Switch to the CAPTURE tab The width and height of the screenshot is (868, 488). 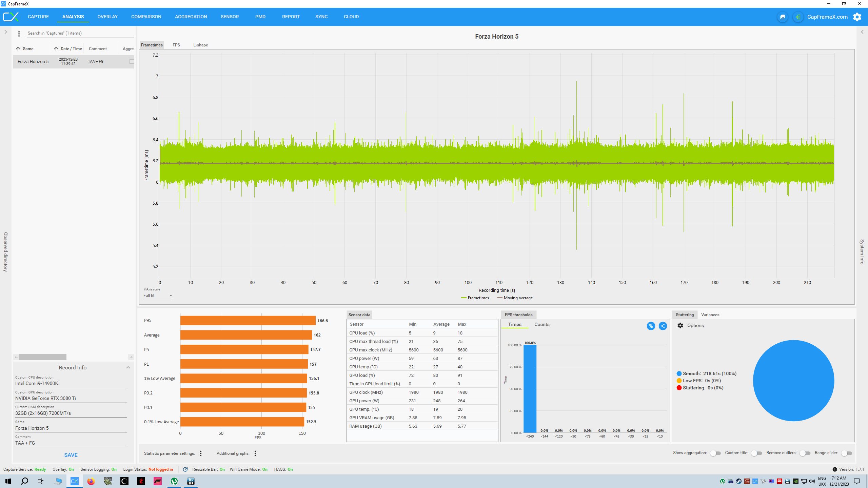click(38, 17)
